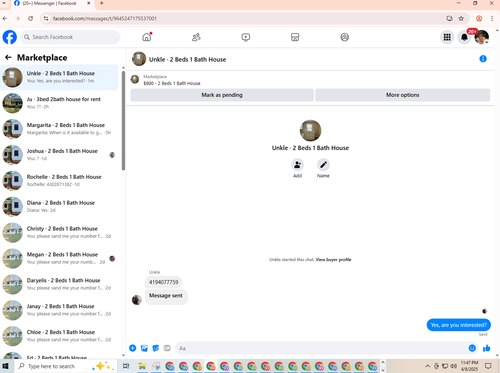This screenshot has width=500, height=373.
Task: Open the Windows action center notifications
Action: coord(488,366)
